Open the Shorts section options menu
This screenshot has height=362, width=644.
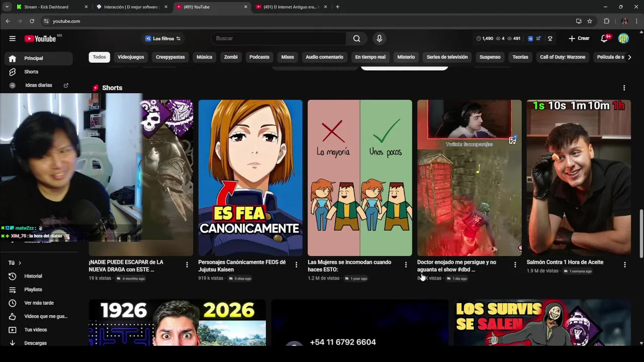coord(624,88)
